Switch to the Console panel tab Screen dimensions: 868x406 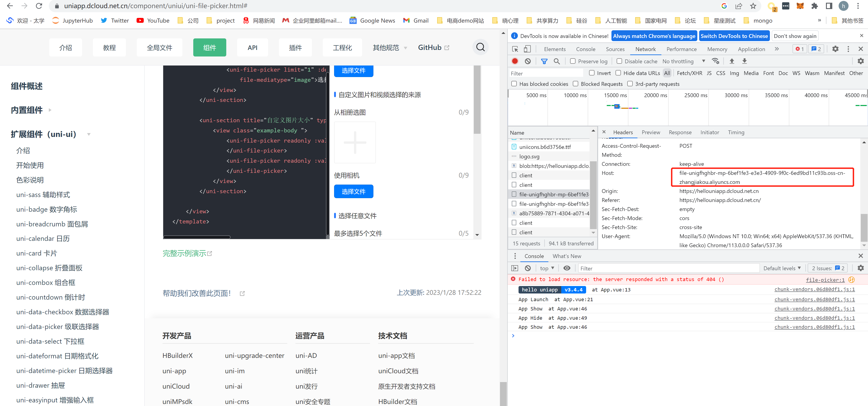click(x=585, y=49)
